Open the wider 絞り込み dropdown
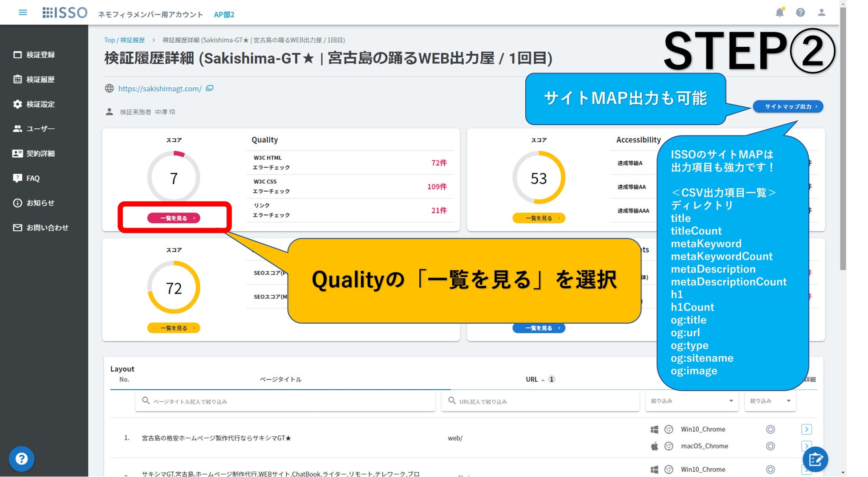This screenshot has height=477, width=868. point(692,401)
